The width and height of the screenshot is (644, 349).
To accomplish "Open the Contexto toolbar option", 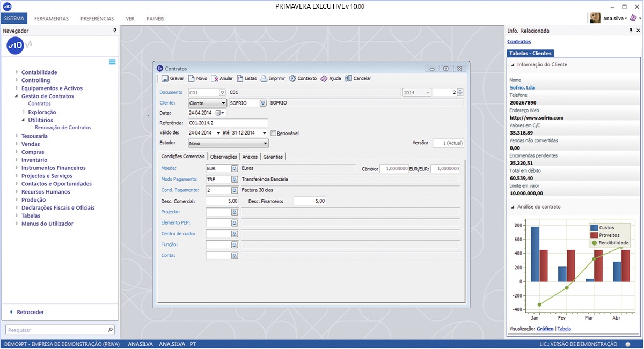I will [x=303, y=78].
